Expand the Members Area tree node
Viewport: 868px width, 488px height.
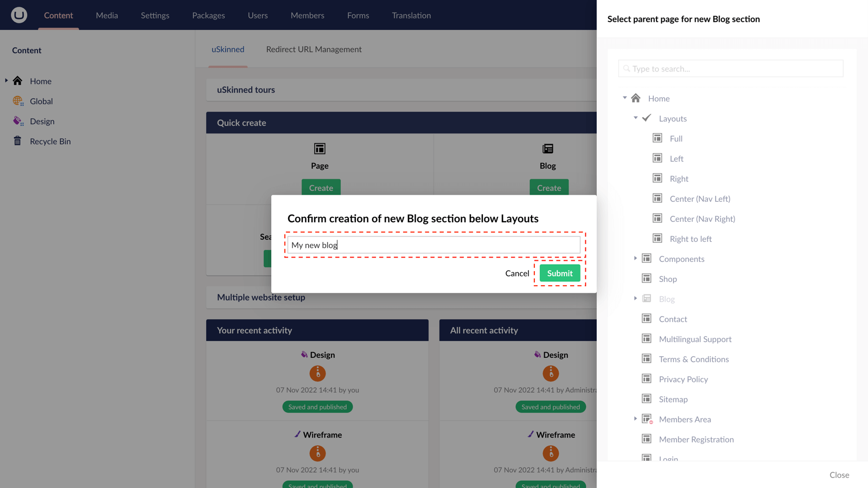(635, 419)
